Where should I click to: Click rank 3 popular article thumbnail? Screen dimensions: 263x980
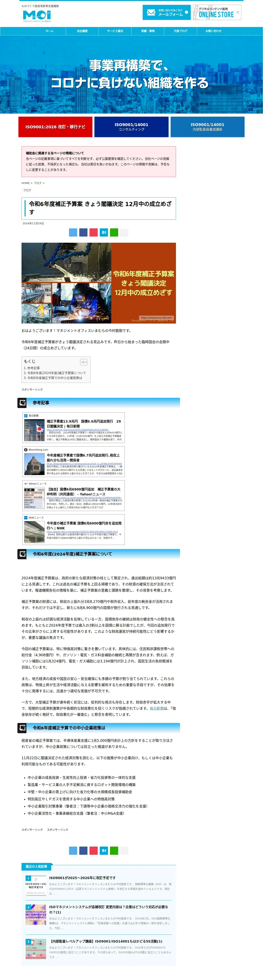(36, 949)
